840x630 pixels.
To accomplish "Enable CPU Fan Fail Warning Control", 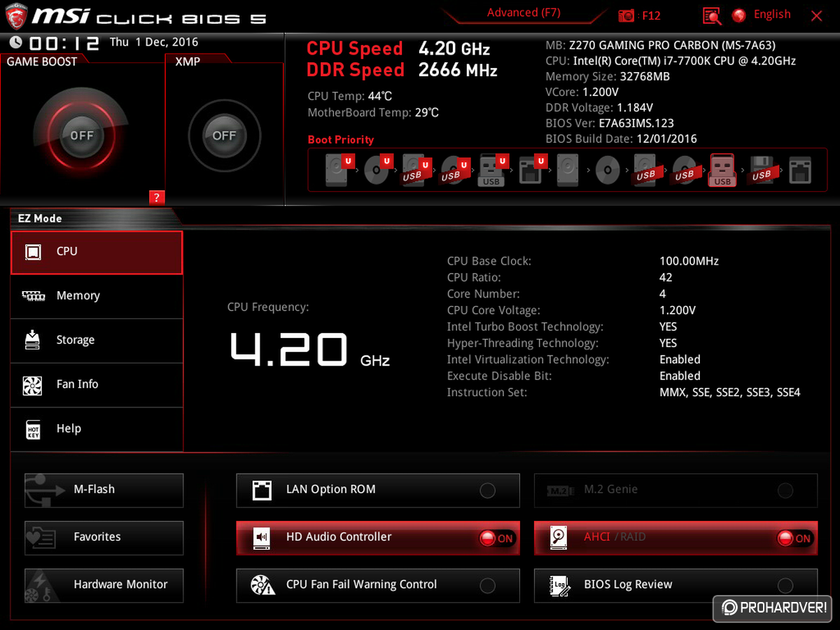I will [x=488, y=586].
